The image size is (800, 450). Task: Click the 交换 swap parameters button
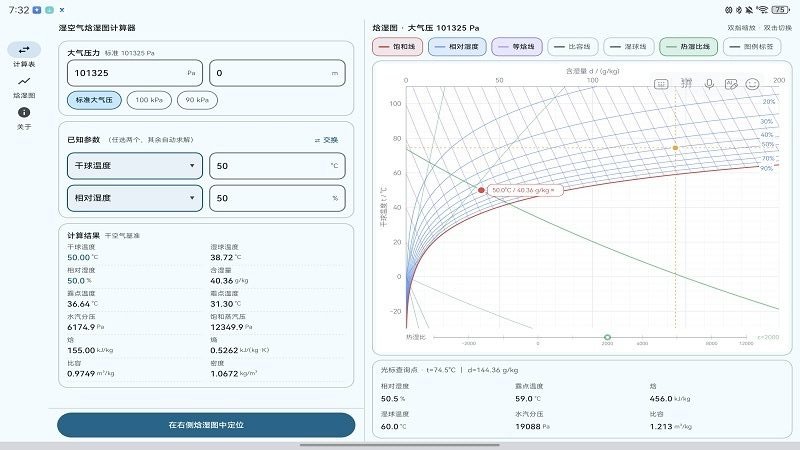(x=327, y=140)
